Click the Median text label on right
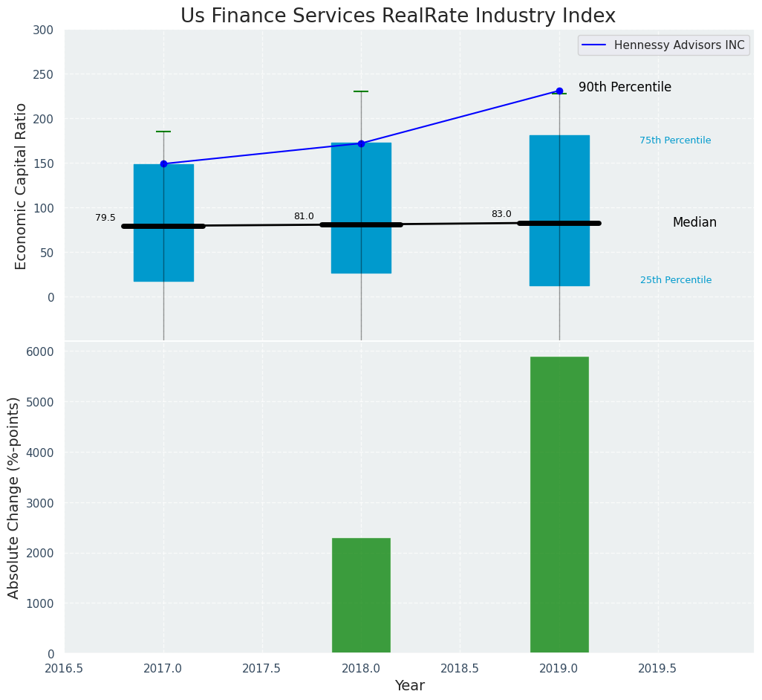 [694, 222]
